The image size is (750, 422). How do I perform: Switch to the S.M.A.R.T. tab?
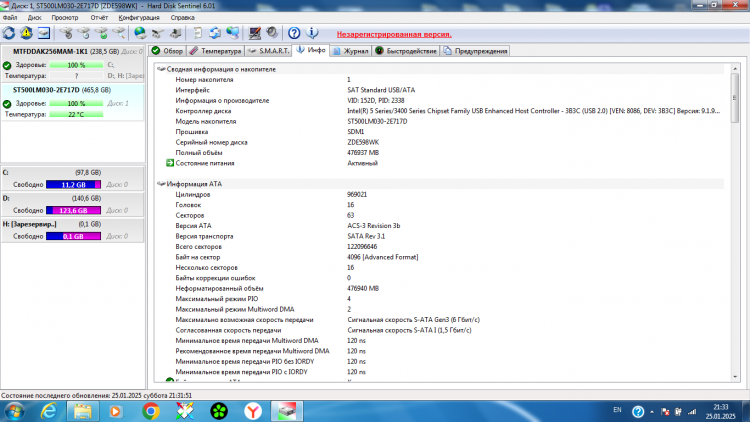(268, 51)
